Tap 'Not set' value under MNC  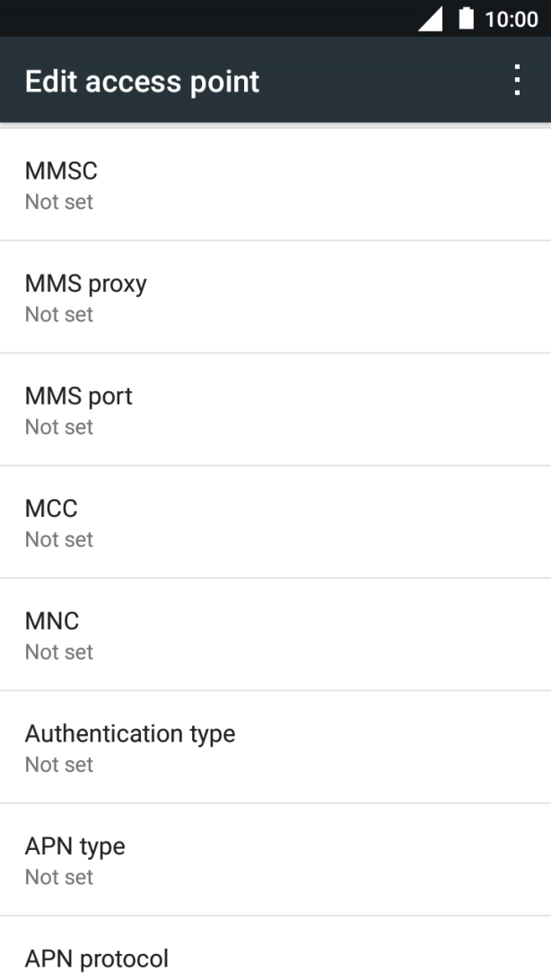point(59,652)
